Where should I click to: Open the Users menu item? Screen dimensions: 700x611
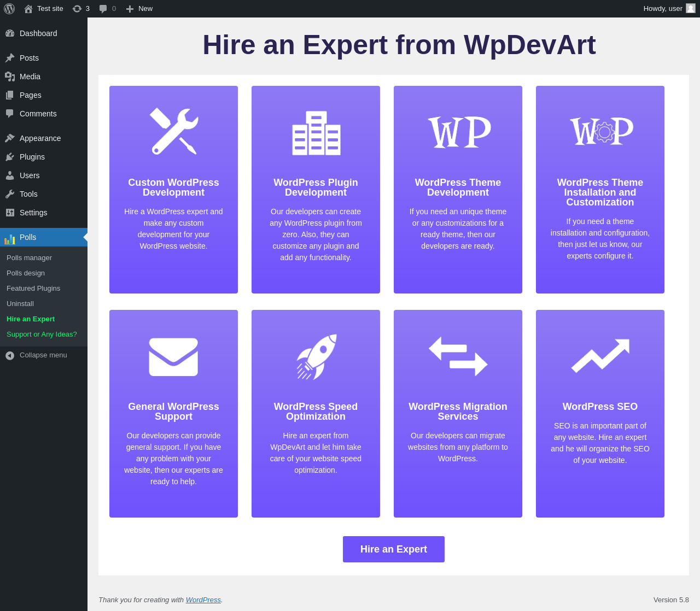(x=44, y=175)
